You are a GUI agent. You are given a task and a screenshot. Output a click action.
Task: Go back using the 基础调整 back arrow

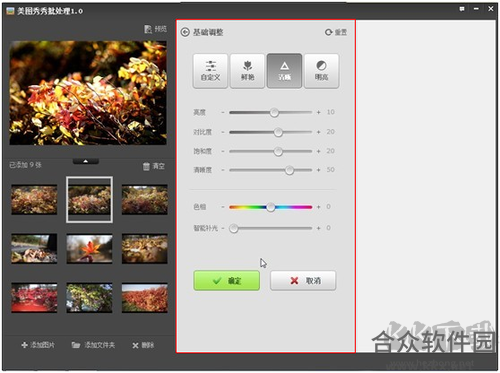185,32
